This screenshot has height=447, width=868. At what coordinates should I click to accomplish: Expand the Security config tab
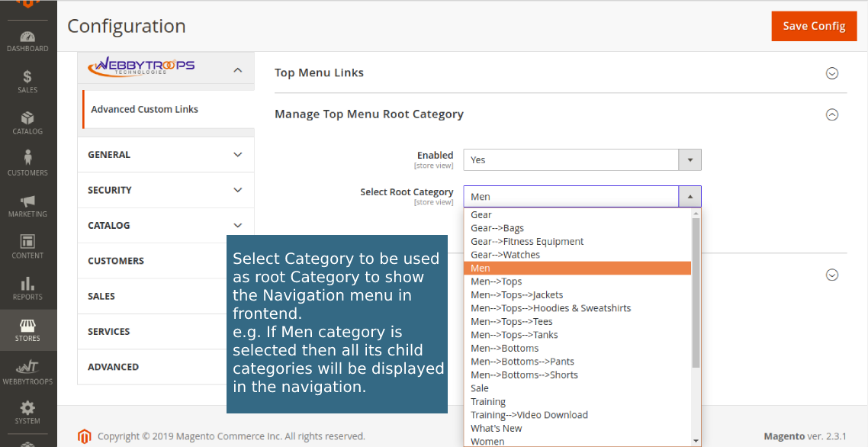(166, 190)
